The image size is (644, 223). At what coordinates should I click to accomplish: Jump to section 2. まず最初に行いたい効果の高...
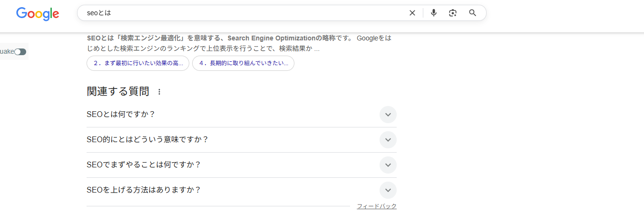(138, 63)
